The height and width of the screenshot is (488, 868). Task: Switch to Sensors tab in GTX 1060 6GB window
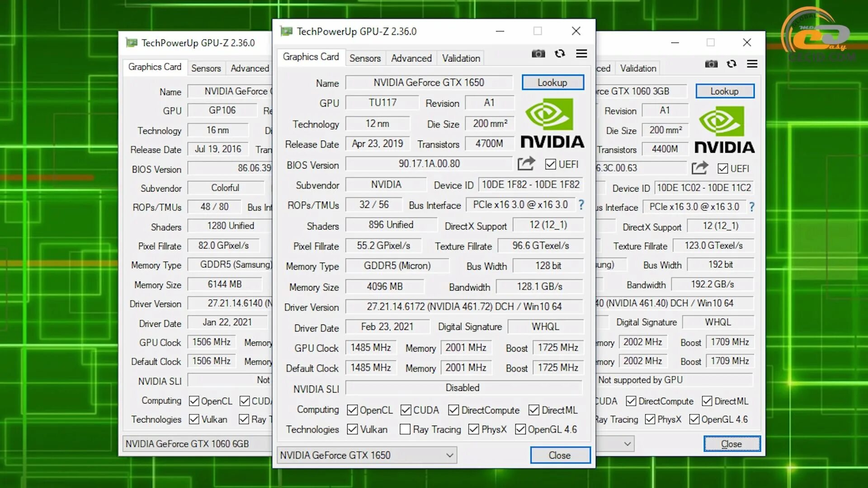[206, 68]
